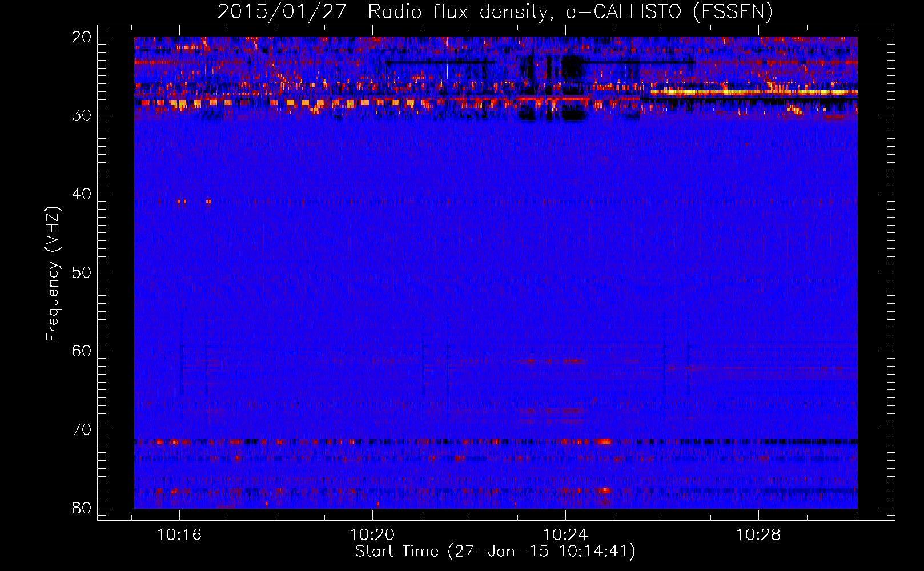Click the '10:16' time tick label

pos(179,535)
